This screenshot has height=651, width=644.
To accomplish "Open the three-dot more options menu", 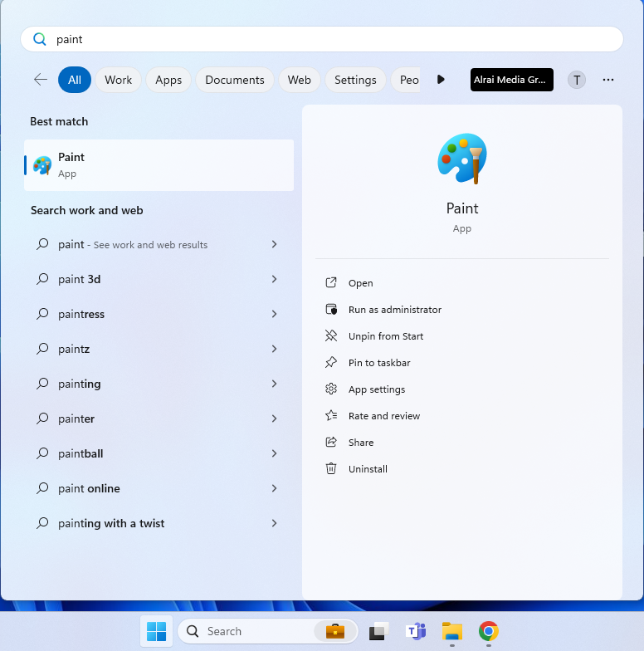I will point(608,80).
